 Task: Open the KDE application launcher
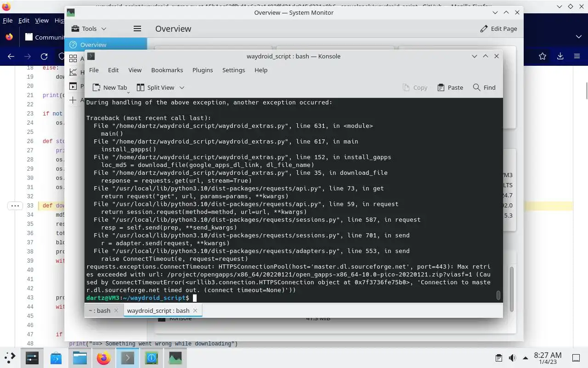click(x=10, y=357)
